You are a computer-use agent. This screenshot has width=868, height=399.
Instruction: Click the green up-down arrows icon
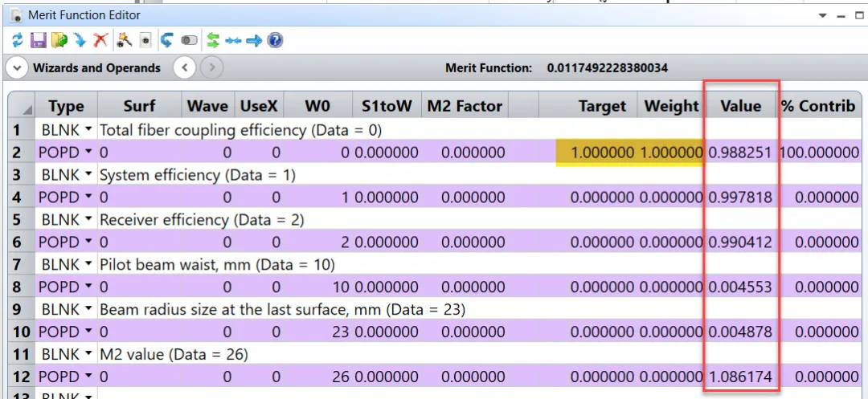pyautogui.click(x=213, y=39)
